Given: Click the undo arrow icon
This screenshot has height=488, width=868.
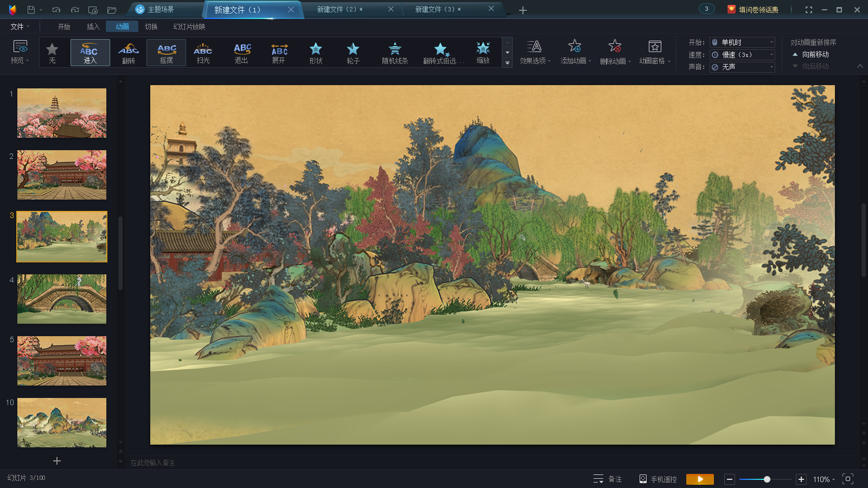Looking at the screenshot, I should coord(56,10).
